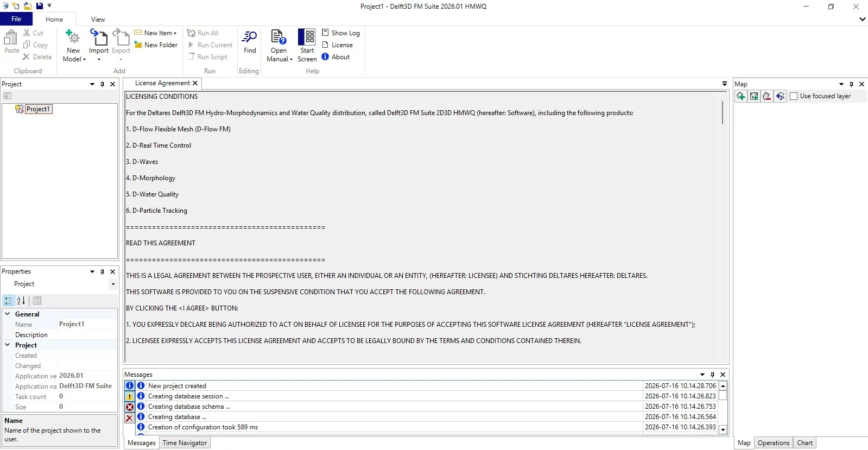Click the Project panel toolbar icon

coord(7,96)
